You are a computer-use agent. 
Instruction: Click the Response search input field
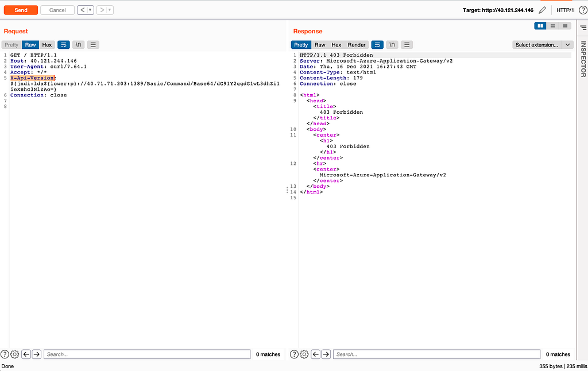pyautogui.click(x=437, y=354)
